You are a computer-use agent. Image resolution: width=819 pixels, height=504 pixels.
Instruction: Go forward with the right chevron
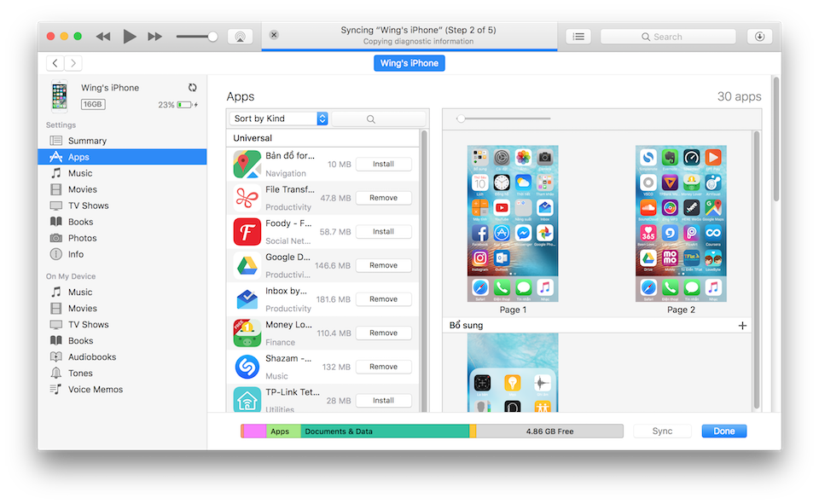(x=73, y=63)
